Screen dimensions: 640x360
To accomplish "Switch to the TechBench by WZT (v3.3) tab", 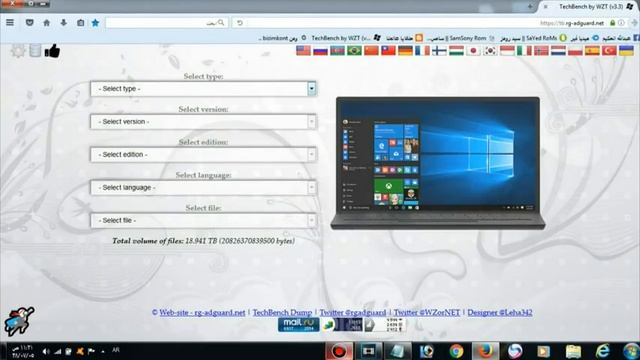I will [590, 7].
